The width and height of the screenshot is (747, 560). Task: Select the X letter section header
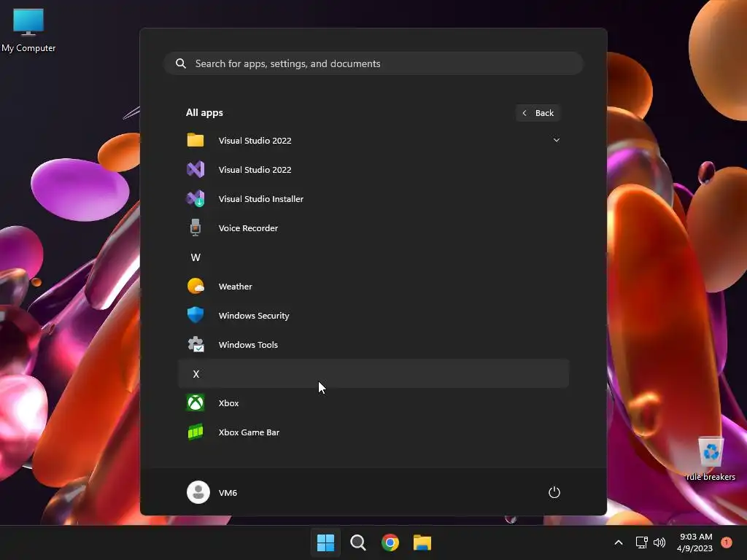point(373,374)
